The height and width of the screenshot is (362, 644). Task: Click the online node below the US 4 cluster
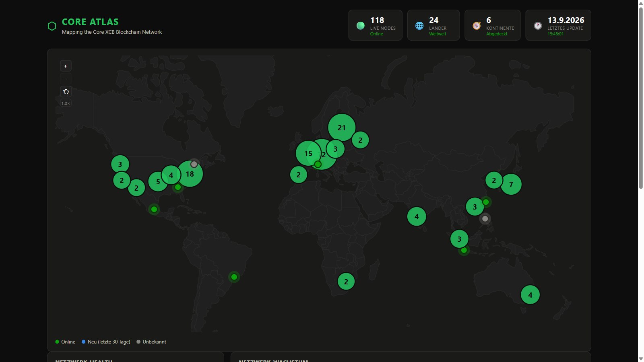click(178, 187)
